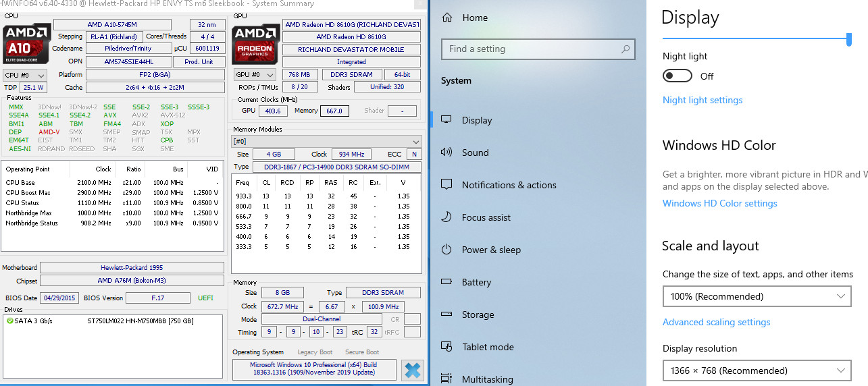Screen dimensions: 868x386
Task: Click the BIOS Date 04/29/2015 value
Action: tap(59, 298)
